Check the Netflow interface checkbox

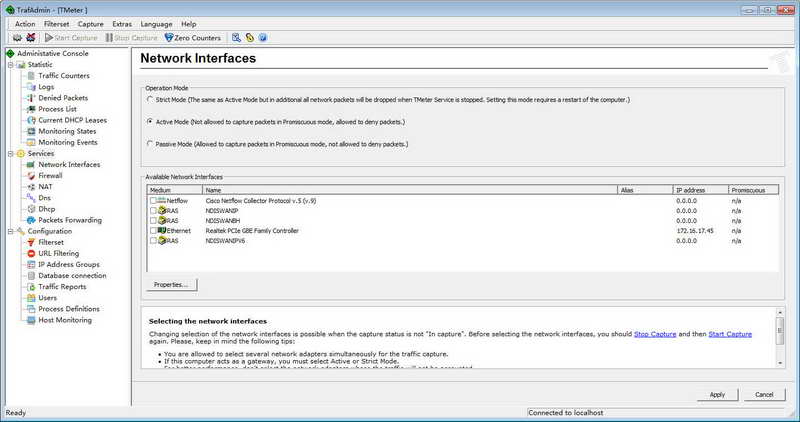pyautogui.click(x=153, y=201)
